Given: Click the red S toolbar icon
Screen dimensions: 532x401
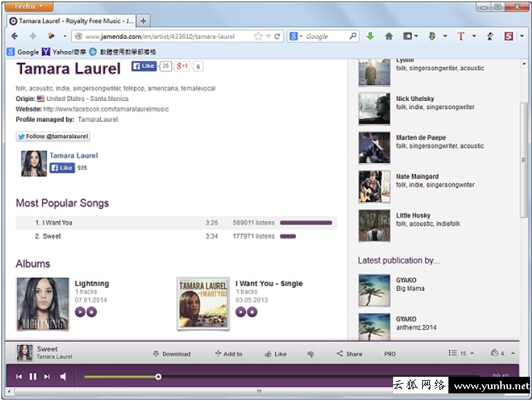Looking at the screenshot, I should pos(509,36).
